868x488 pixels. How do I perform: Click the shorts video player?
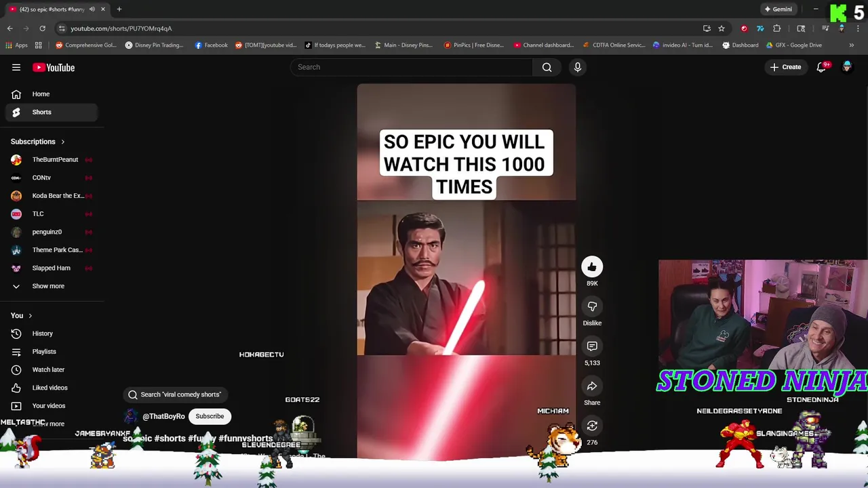click(467, 271)
